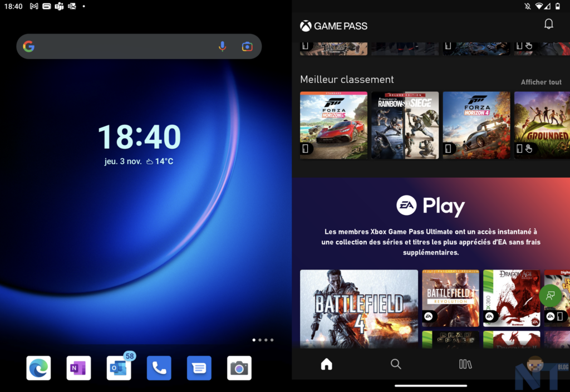
Task: Launch the OneNote app
Action: tap(78, 368)
